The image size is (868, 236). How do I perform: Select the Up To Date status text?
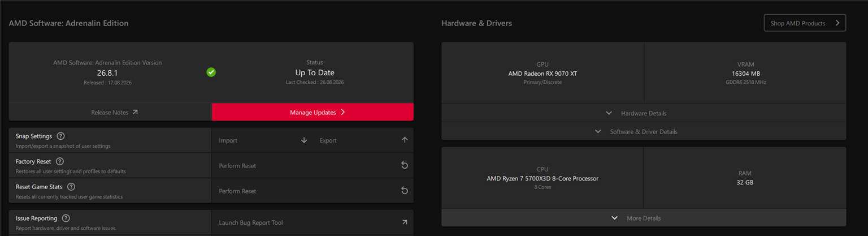point(315,72)
